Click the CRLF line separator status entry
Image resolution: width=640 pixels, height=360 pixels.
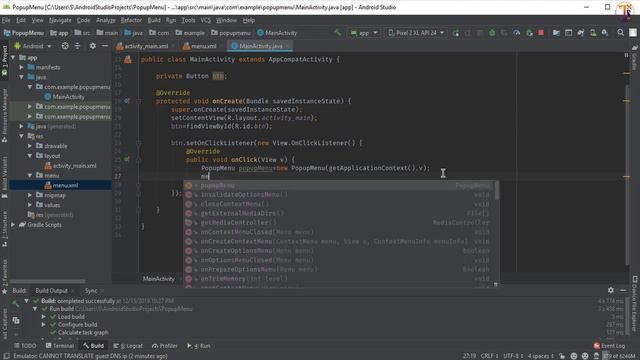pyautogui.click(x=489, y=356)
